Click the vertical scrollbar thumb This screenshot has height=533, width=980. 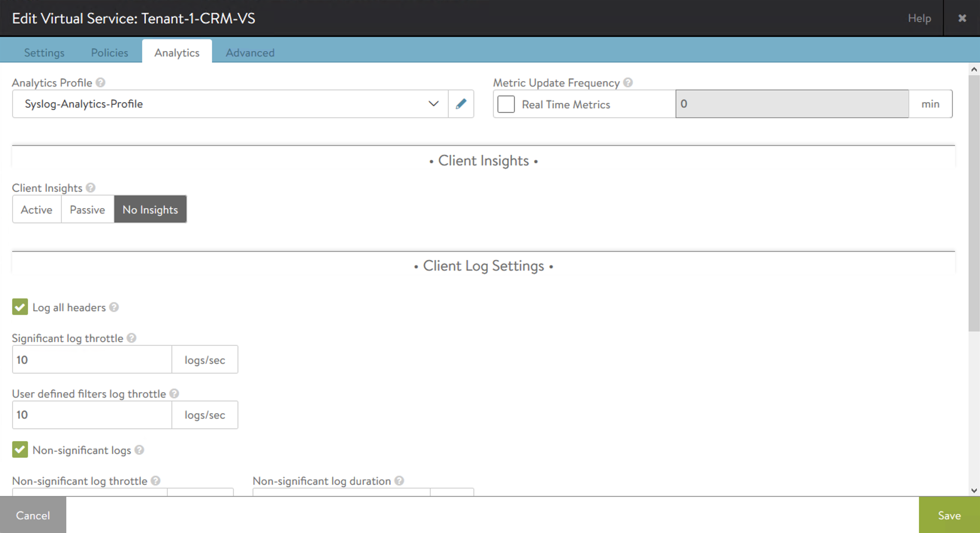point(974,203)
